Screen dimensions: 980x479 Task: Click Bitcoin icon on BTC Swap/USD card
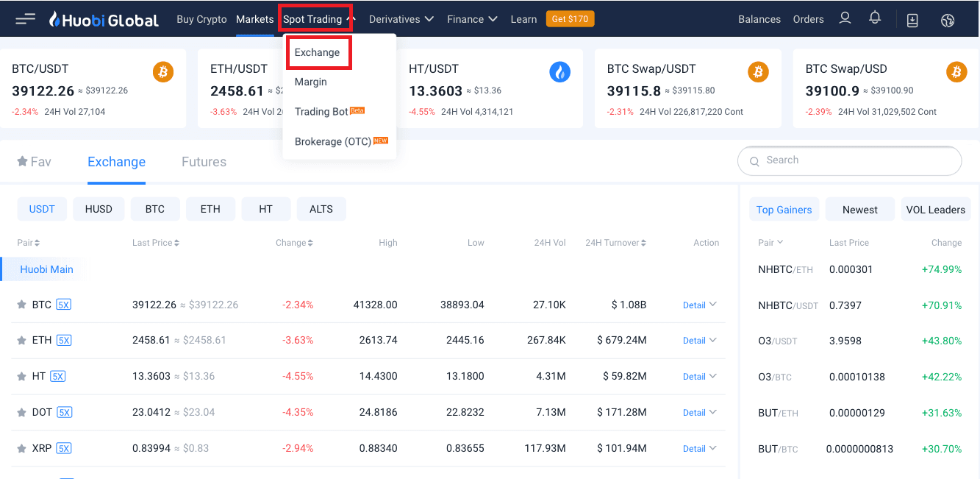(x=956, y=71)
